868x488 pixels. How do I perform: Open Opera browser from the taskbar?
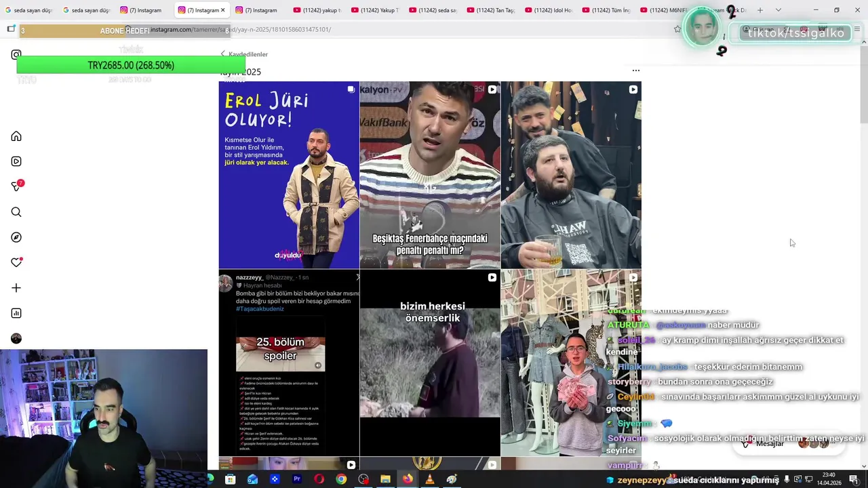[319, 479]
